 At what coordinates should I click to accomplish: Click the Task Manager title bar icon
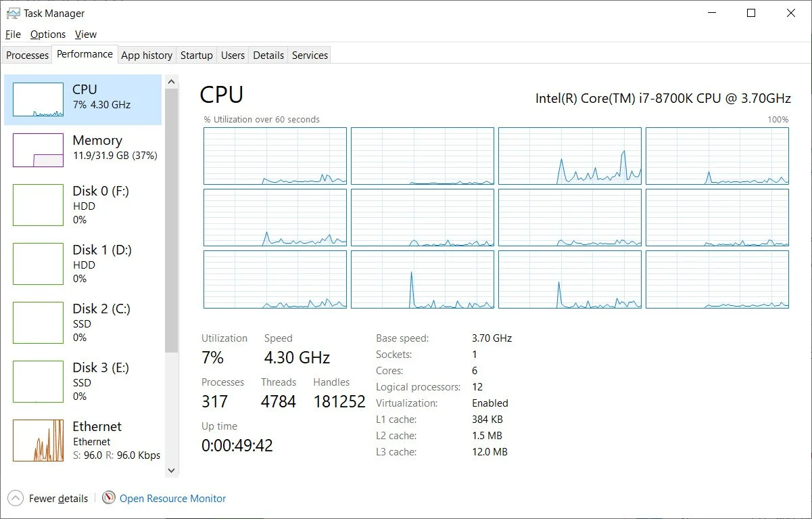click(13, 13)
